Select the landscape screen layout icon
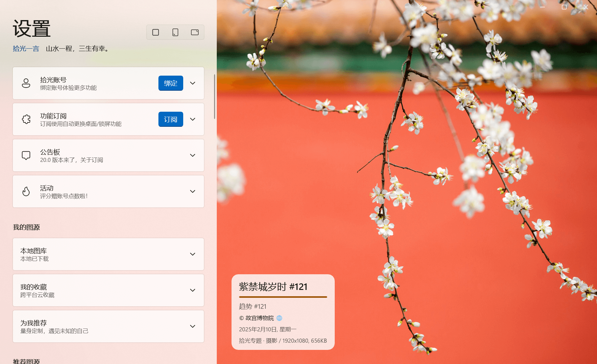The height and width of the screenshot is (364, 597). 195,32
